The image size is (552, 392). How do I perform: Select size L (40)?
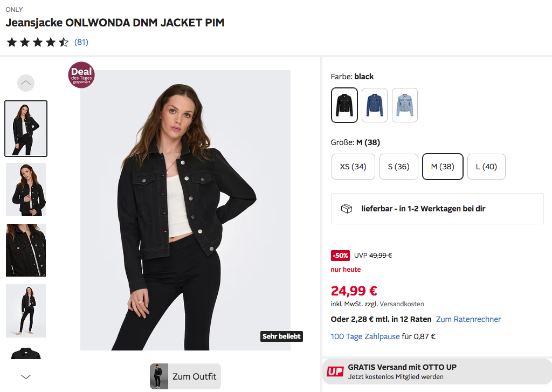(x=486, y=167)
